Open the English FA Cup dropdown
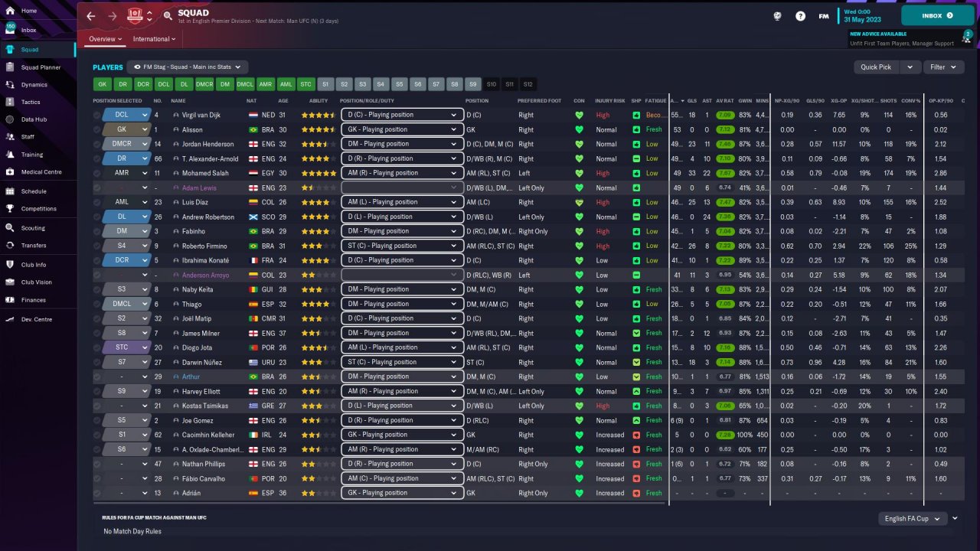The image size is (980, 551). point(914,519)
